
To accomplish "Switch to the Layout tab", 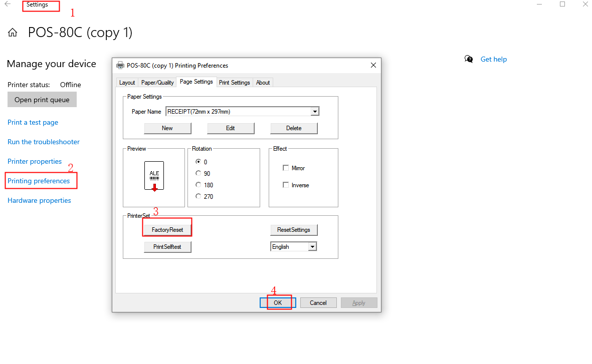I will click(x=127, y=82).
